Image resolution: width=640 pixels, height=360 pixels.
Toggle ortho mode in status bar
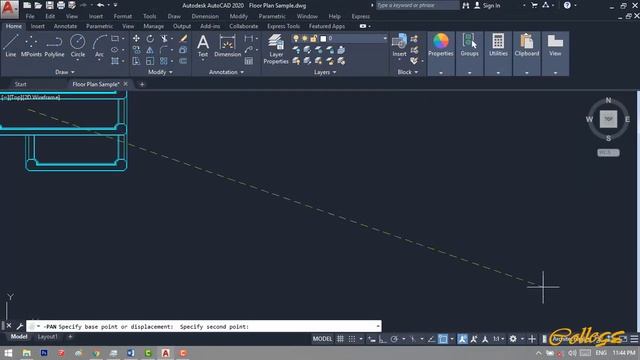[x=382, y=339]
